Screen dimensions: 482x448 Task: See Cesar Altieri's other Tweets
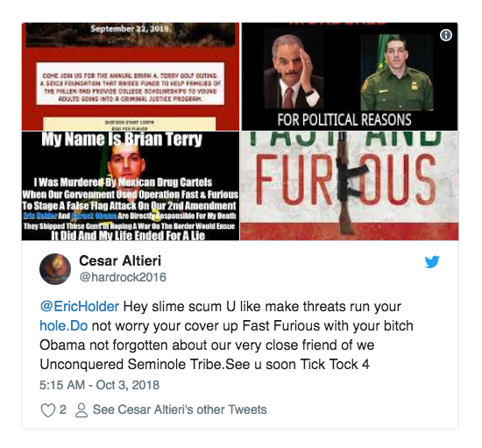(180, 409)
